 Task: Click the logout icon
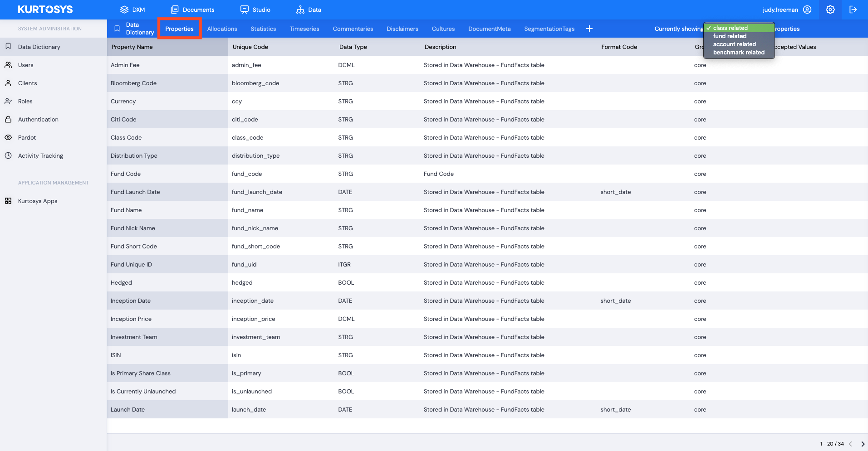click(854, 9)
